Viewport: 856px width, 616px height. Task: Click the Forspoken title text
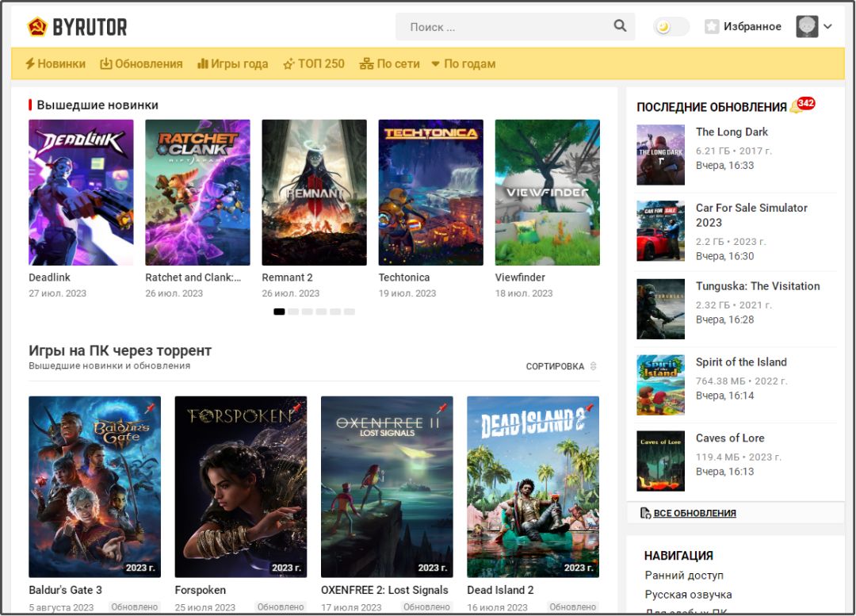[x=200, y=590]
